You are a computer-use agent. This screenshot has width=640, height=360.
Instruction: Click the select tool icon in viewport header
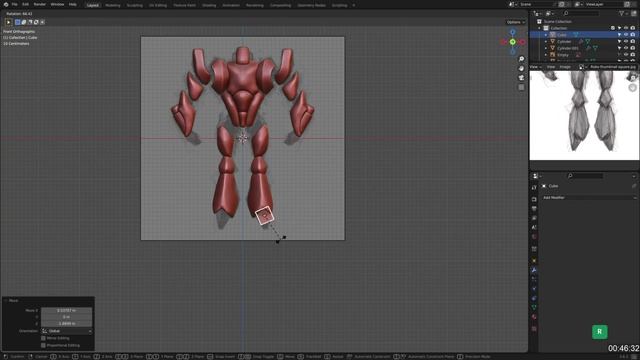[x=8, y=22]
